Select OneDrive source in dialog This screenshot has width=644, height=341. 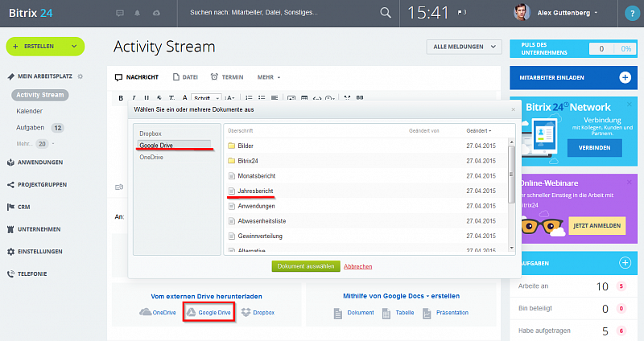tap(151, 157)
